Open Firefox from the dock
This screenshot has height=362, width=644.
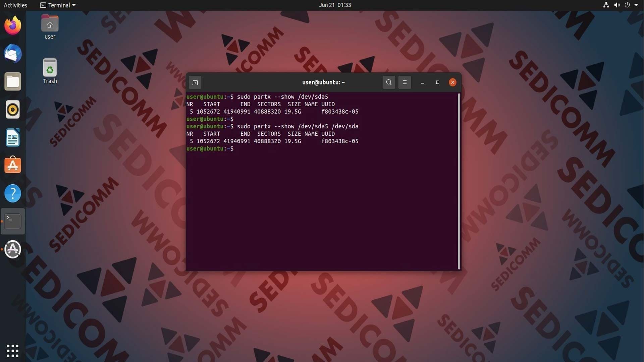[x=13, y=25]
